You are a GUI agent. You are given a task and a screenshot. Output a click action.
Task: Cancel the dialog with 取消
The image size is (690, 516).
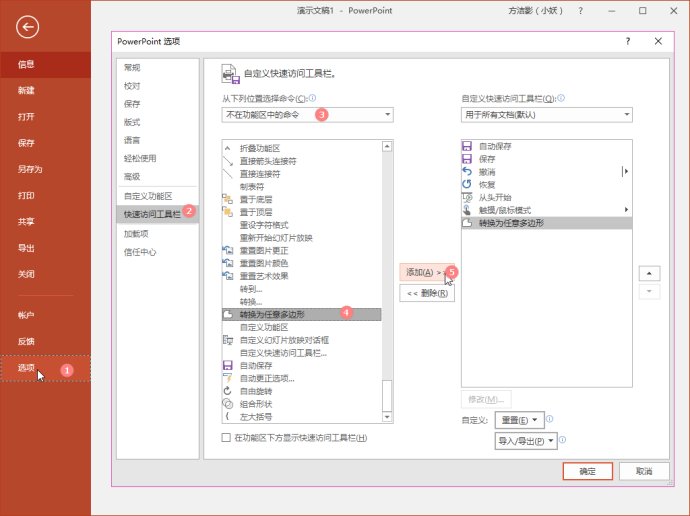point(644,471)
